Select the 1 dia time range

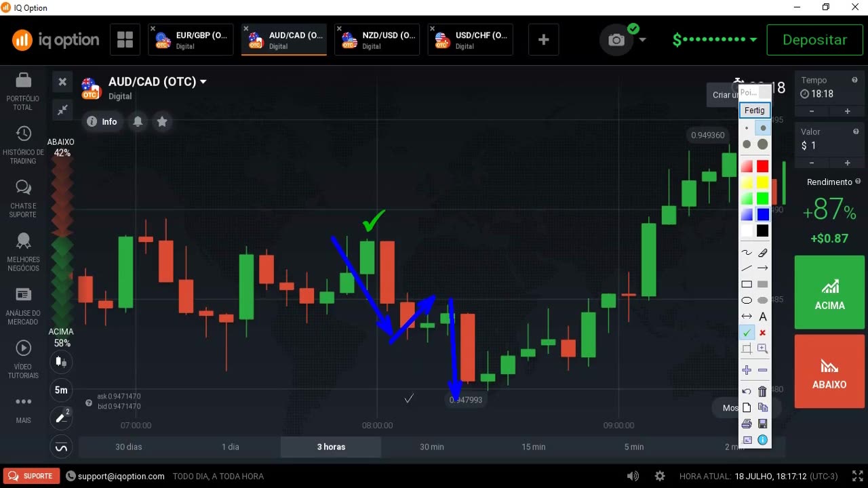tap(231, 447)
